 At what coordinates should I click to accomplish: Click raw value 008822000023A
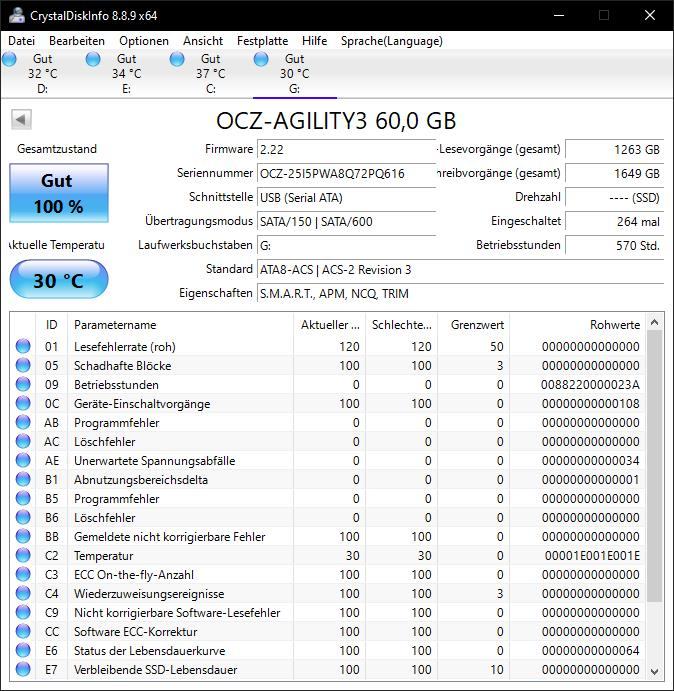pyautogui.click(x=590, y=385)
